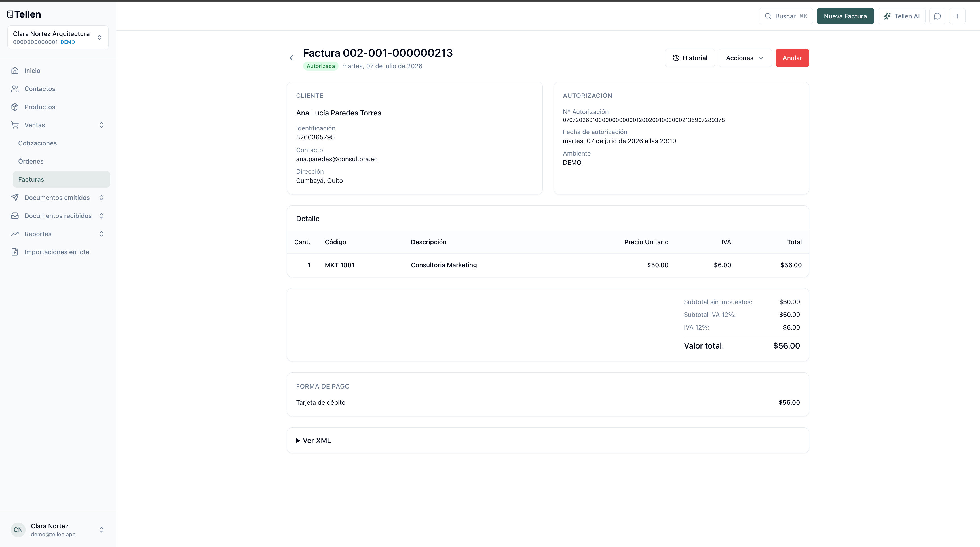Click the DEMO tag under company name

[68, 42]
